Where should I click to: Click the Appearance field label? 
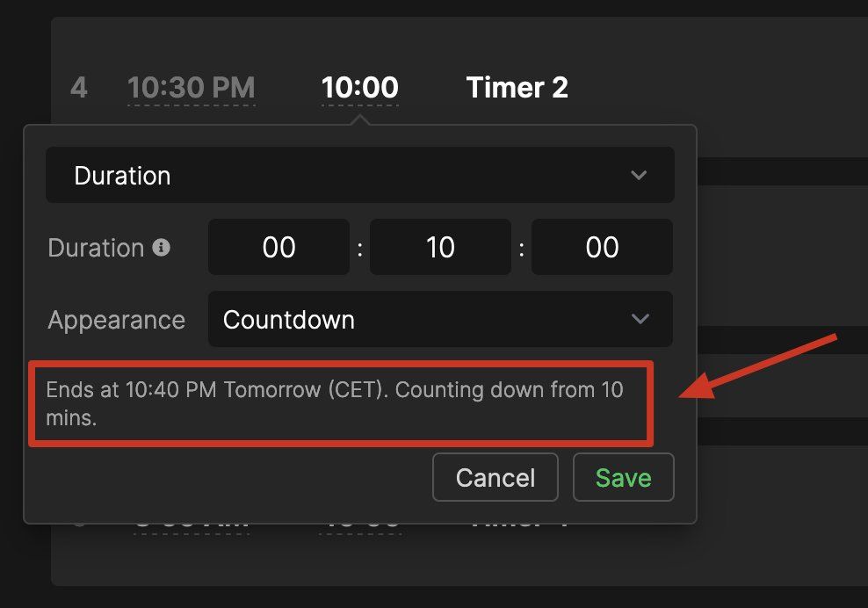point(116,320)
